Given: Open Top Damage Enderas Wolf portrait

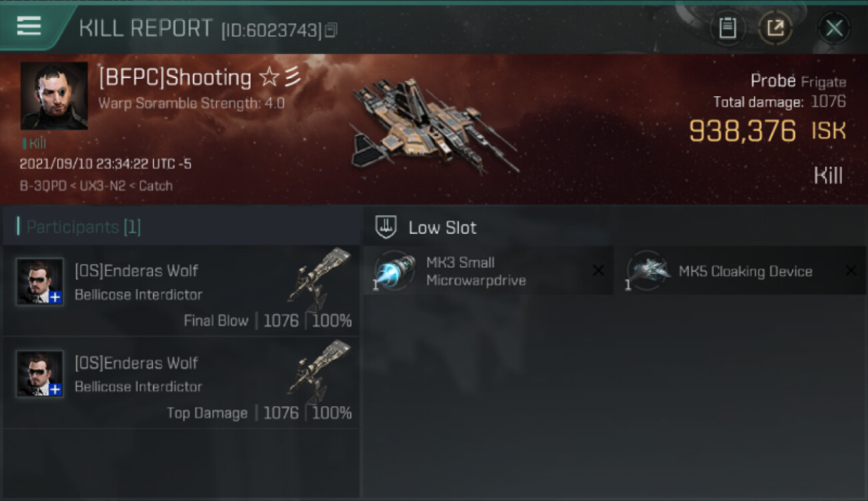Looking at the screenshot, I should tap(40, 374).
